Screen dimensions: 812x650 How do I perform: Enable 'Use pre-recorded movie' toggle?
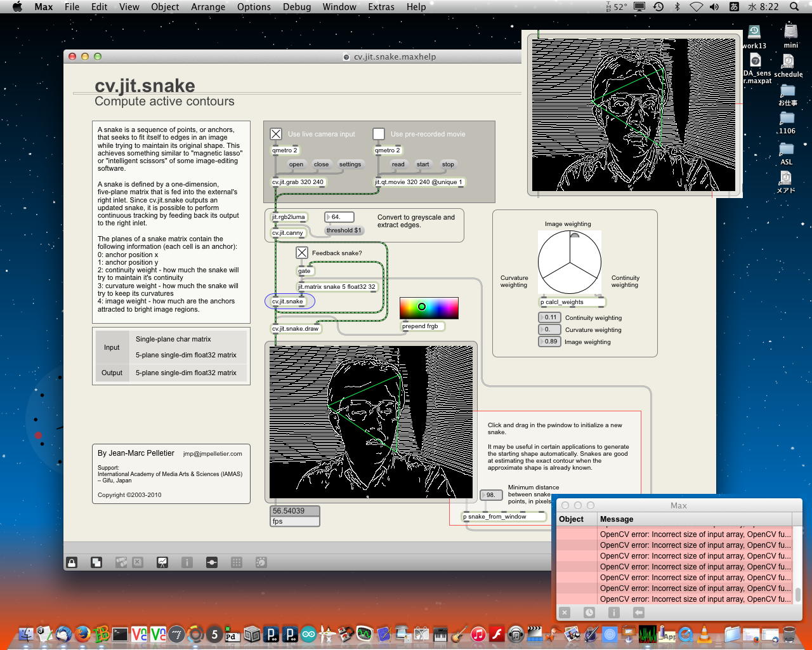click(379, 134)
